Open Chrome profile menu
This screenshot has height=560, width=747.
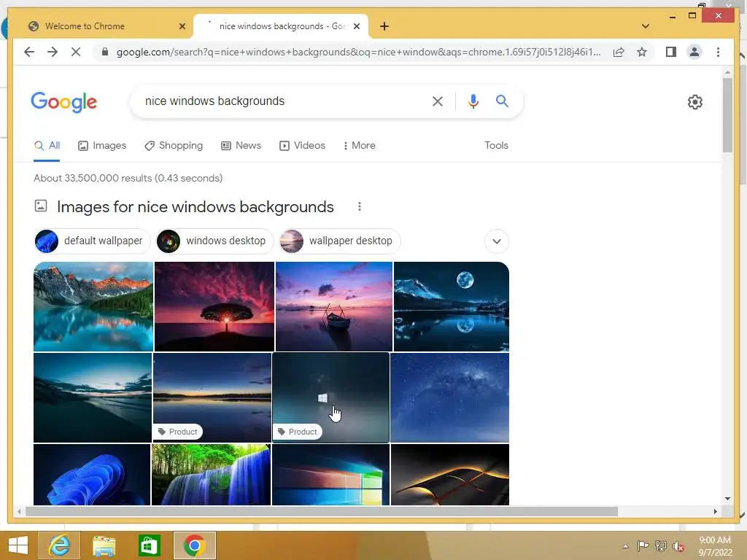point(694,52)
